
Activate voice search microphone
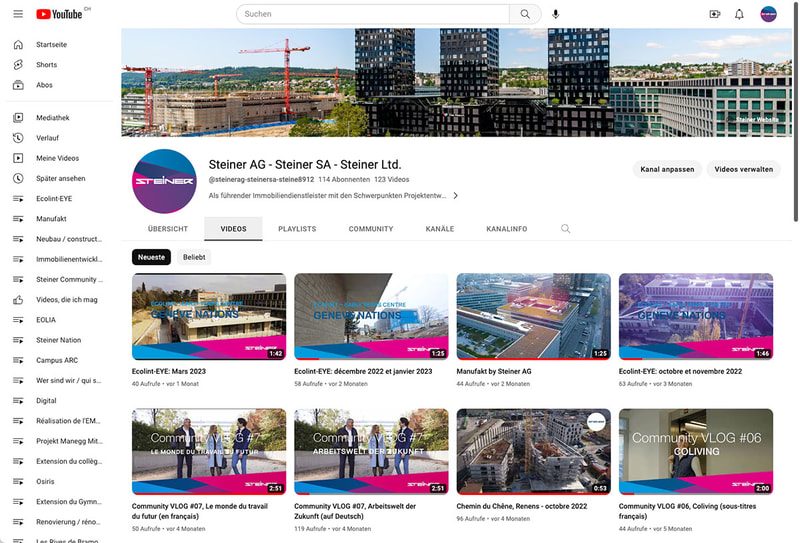click(556, 14)
